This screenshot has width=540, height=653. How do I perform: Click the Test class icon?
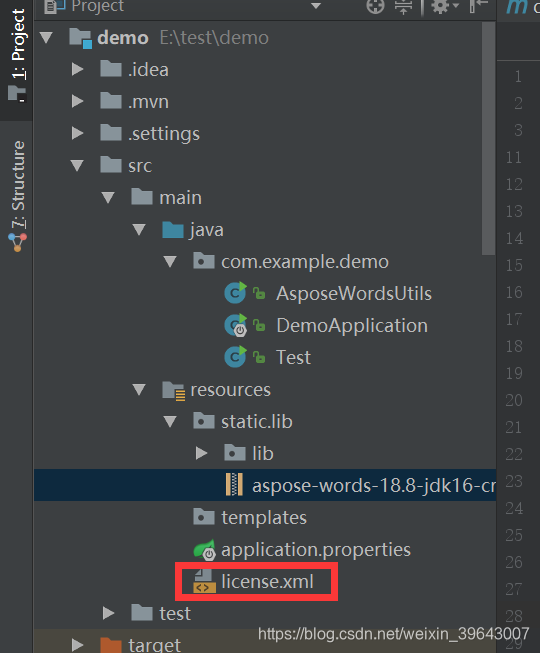coord(236,357)
